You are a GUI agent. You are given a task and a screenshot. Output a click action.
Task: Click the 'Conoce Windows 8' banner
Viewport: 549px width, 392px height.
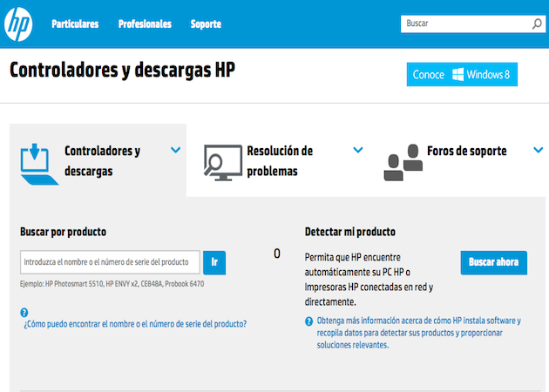[462, 74]
